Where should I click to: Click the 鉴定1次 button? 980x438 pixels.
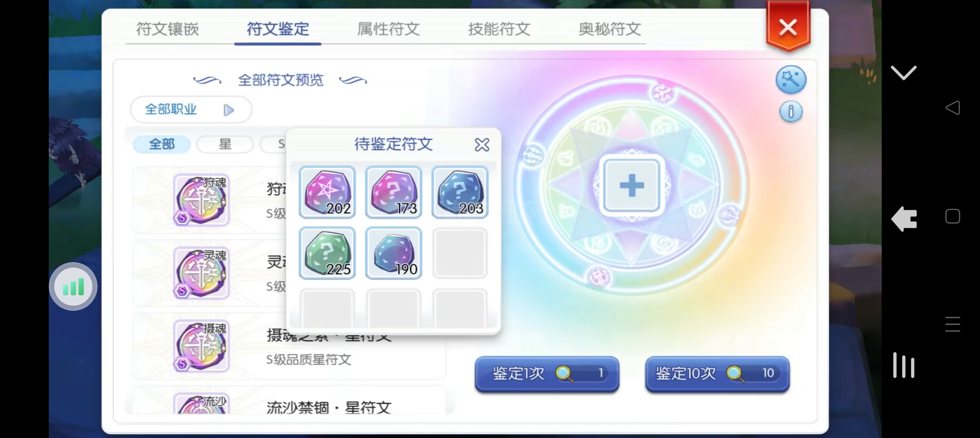pos(547,373)
